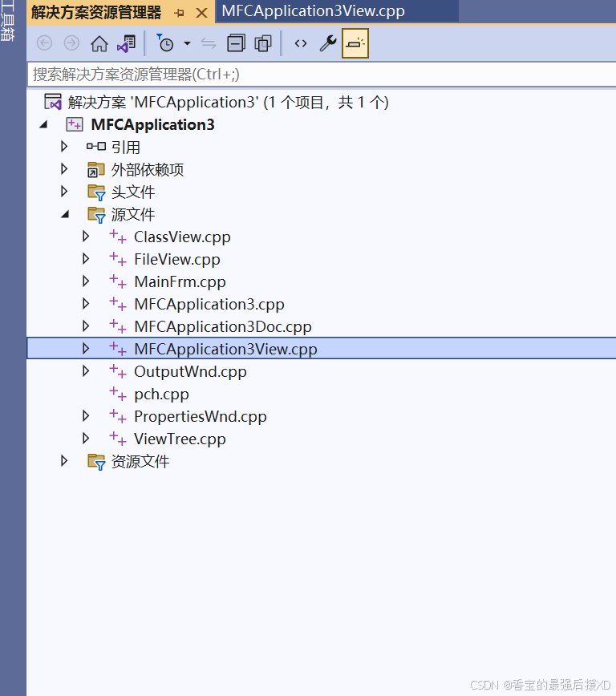The image size is (616, 696).
Task: Click the C++ icon beside OutputWnd.cpp
Action: [x=118, y=371]
